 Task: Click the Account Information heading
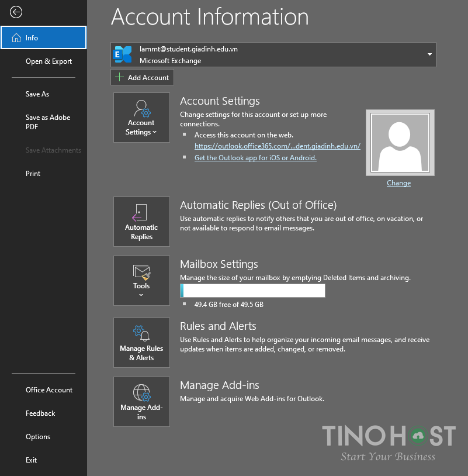(x=210, y=17)
